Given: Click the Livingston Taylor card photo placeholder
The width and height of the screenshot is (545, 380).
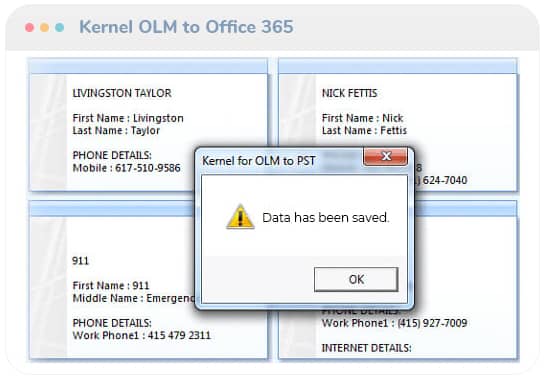Looking at the screenshot, I should 48,132.
